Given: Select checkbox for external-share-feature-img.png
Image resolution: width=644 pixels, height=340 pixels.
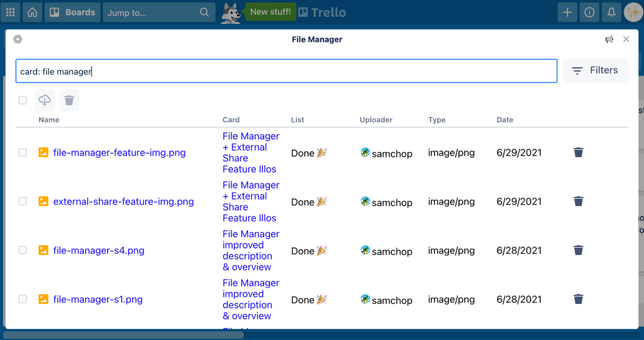Looking at the screenshot, I should pos(23,202).
